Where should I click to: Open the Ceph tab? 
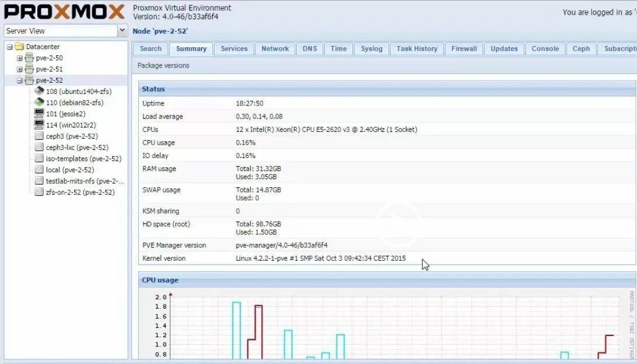tap(581, 49)
